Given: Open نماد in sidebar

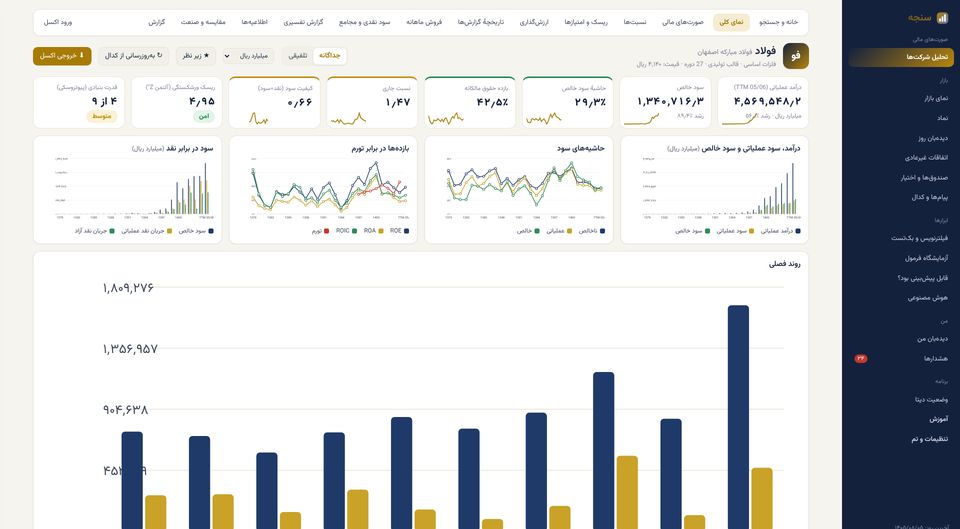Looking at the screenshot, I should pyautogui.click(x=901, y=118).
